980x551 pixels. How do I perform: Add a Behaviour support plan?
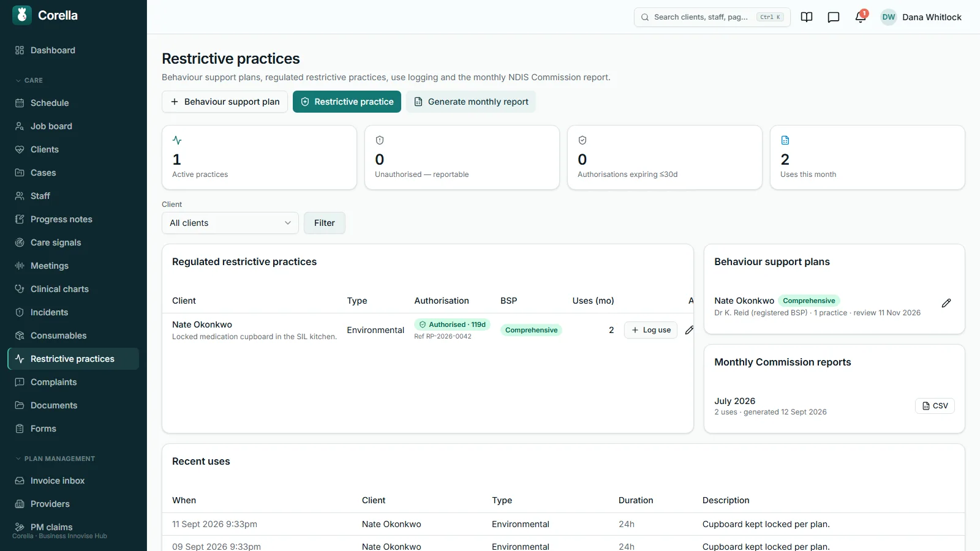225,102
